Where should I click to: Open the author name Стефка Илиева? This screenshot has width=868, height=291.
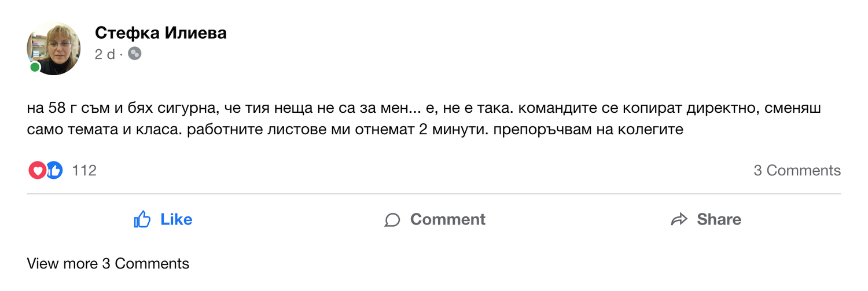[x=161, y=33]
